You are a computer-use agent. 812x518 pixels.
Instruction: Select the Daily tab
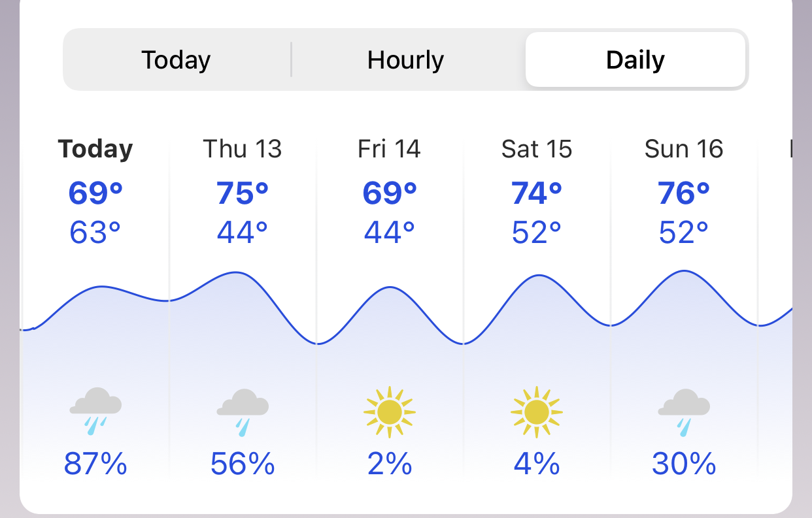pos(635,60)
